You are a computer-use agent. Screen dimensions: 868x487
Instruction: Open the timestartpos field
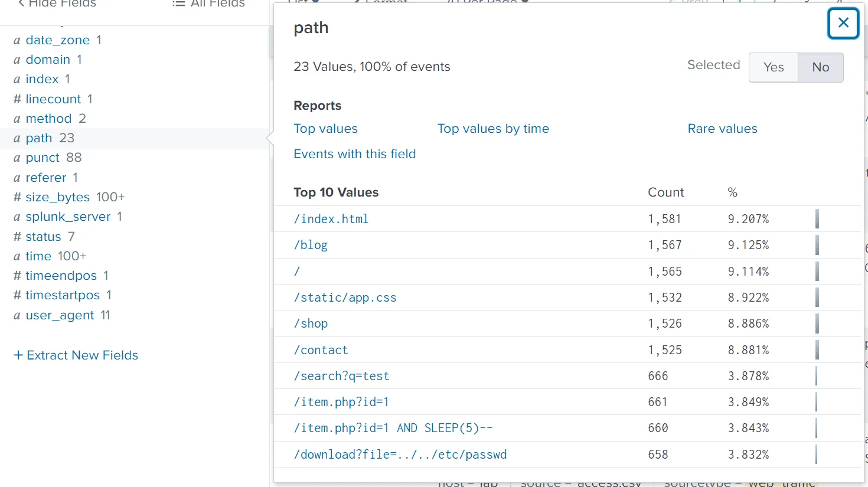pyautogui.click(x=63, y=295)
